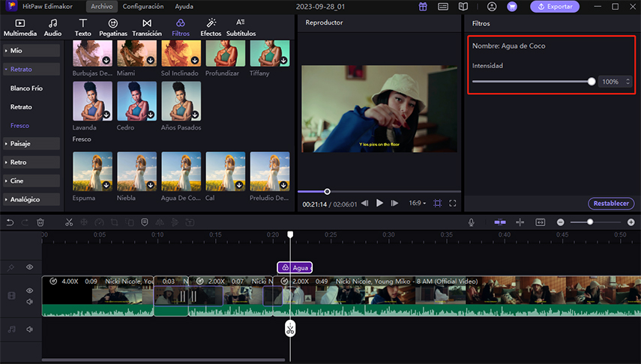Step to the next frame

[394, 203]
